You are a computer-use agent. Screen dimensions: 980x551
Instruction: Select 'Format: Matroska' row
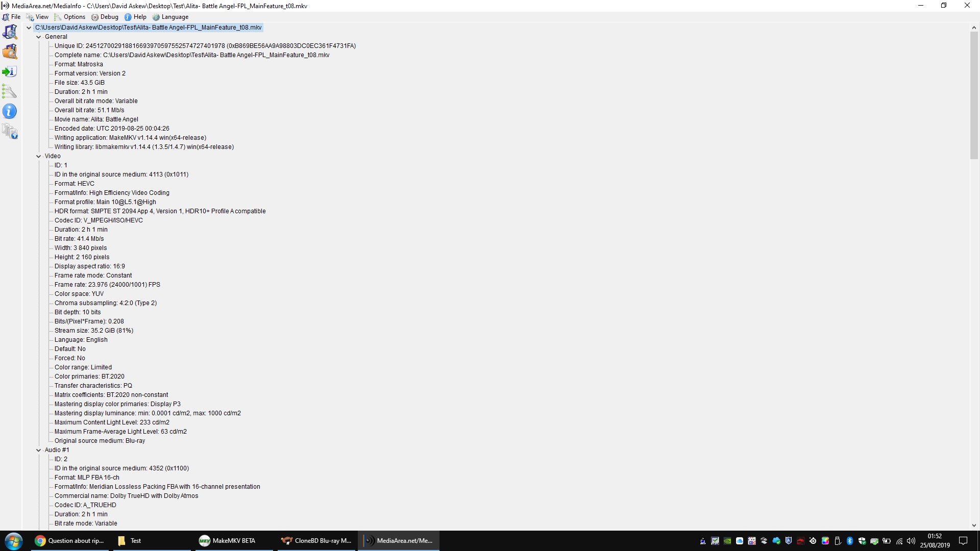tap(79, 64)
